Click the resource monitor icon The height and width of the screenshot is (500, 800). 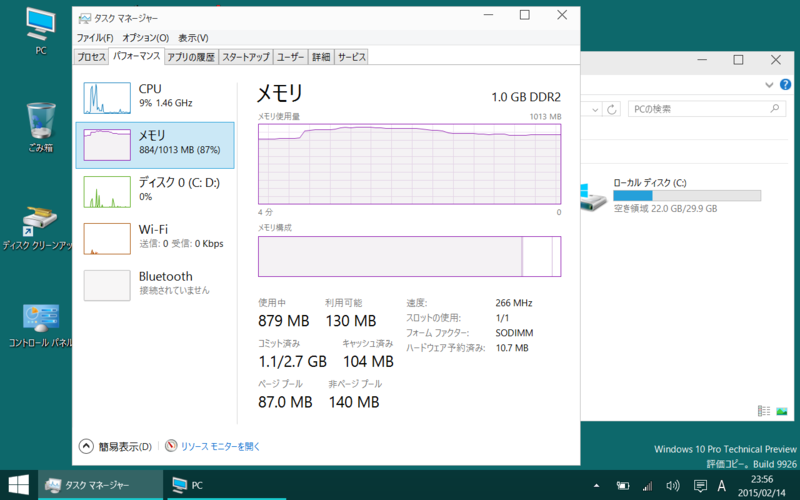pos(171,446)
